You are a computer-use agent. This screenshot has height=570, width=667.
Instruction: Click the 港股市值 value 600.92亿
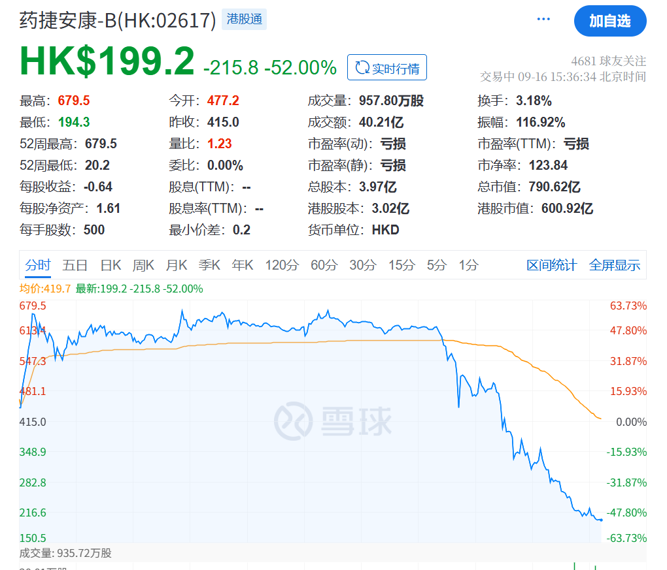coord(567,208)
